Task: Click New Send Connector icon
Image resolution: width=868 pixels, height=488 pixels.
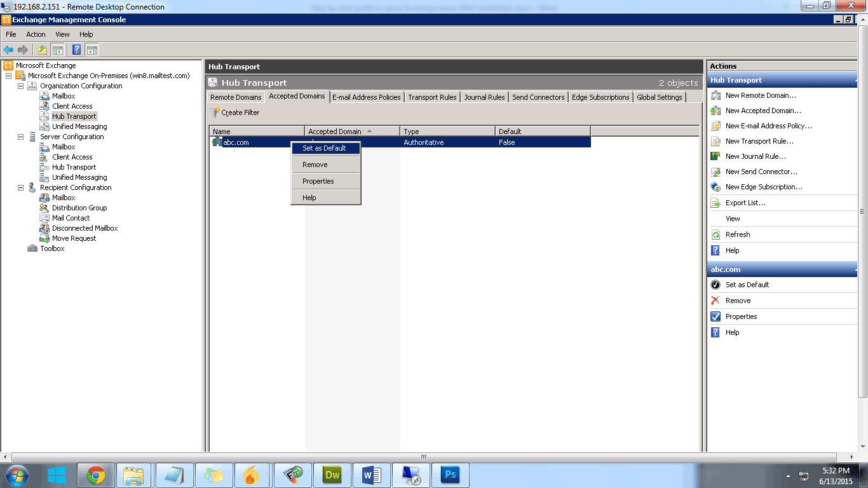Action: click(x=715, y=172)
